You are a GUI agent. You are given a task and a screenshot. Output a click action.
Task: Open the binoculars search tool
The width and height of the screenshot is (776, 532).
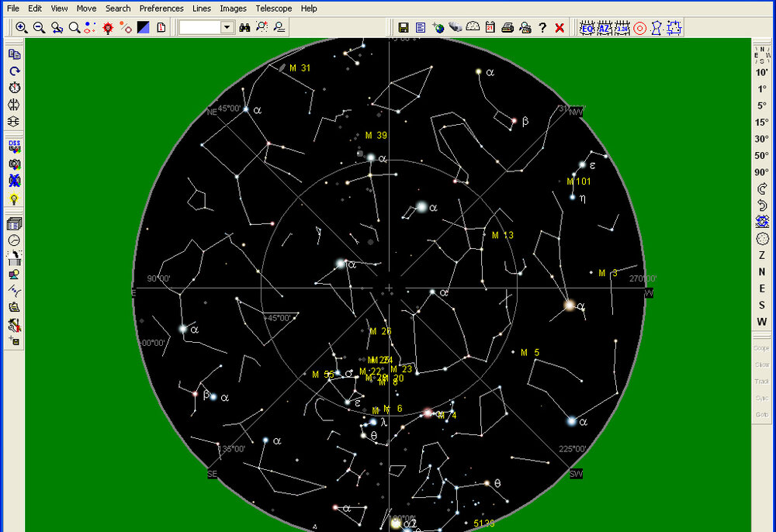tap(244, 27)
